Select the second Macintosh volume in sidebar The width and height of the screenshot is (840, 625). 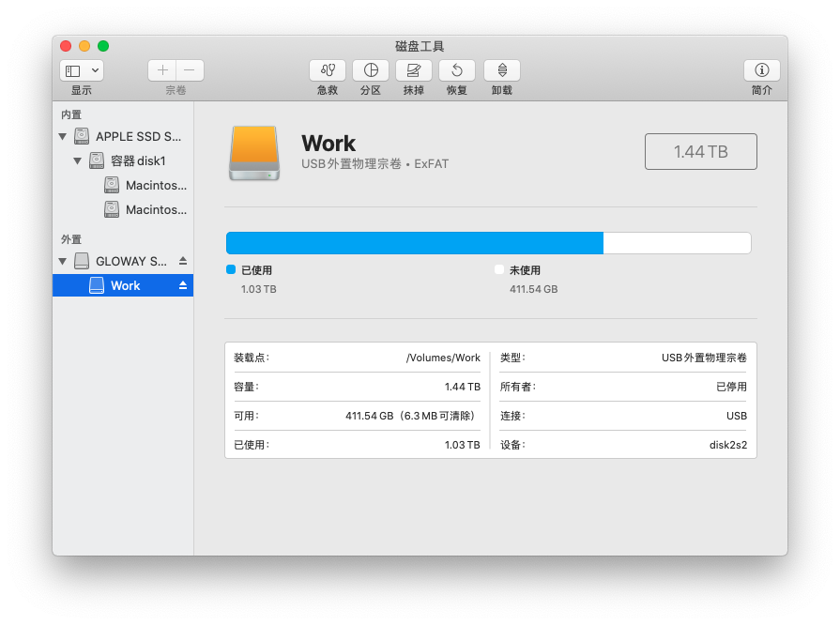155,210
